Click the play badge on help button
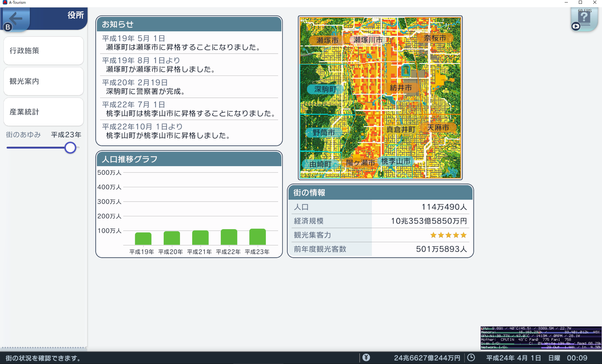602x364 pixels. tap(576, 27)
